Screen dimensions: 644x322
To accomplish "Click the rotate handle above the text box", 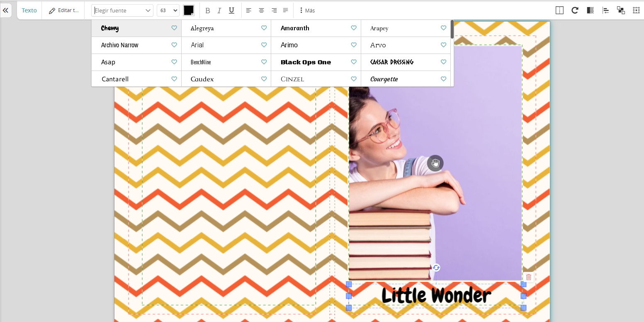I will pyautogui.click(x=436, y=268).
